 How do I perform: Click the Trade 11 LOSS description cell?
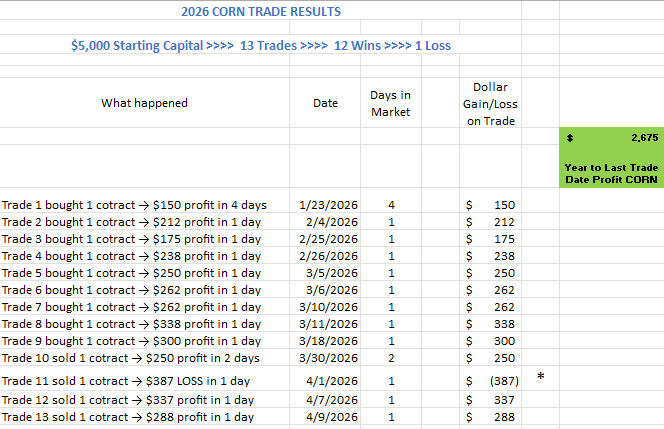click(126, 381)
